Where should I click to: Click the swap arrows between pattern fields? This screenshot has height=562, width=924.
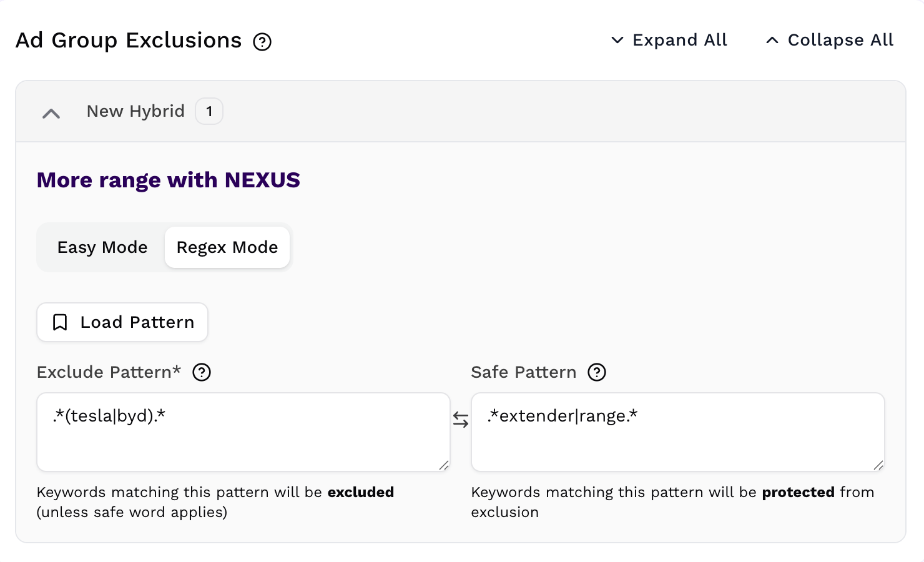[x=461, y=420]
